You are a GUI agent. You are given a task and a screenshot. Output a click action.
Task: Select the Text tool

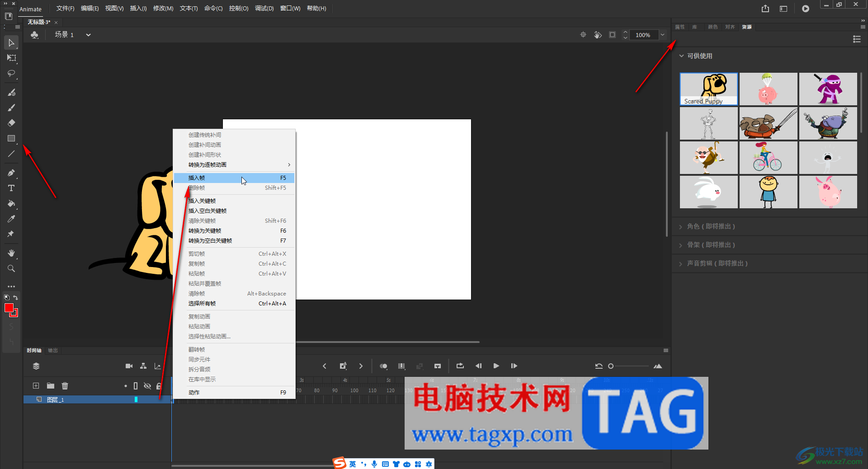click(11, 188)
